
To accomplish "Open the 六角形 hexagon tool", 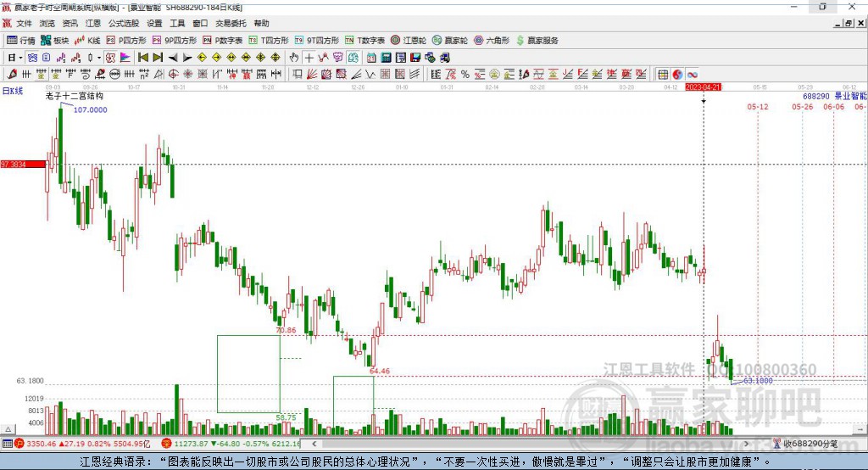I will point(492,41).
